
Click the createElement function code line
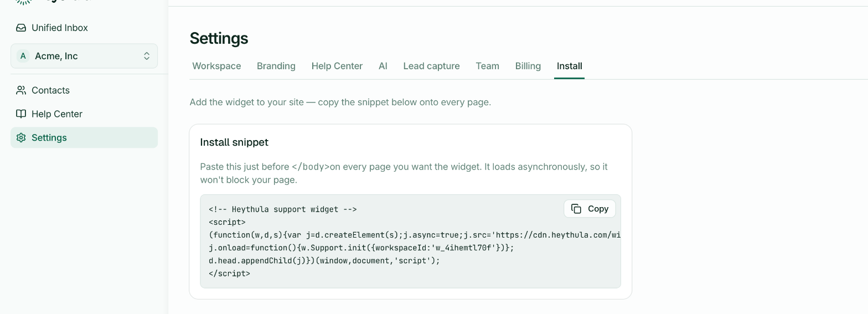coord(415,235)
